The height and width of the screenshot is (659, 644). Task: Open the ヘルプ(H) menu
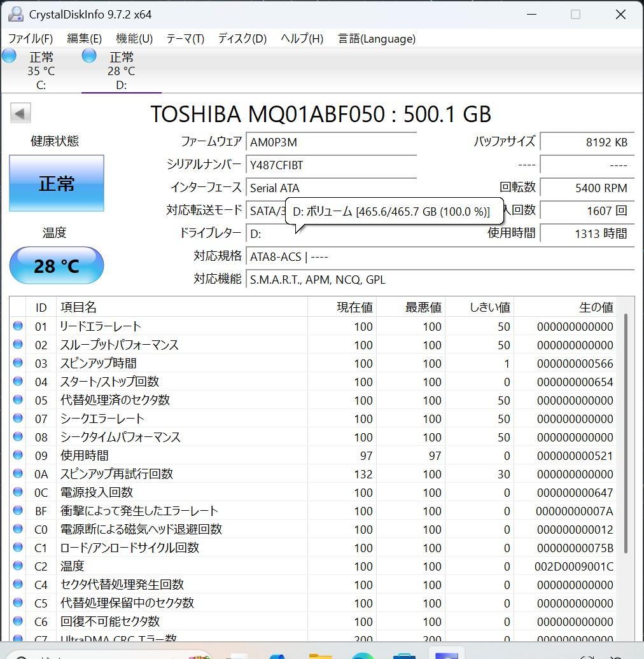[x=302, y=39]
